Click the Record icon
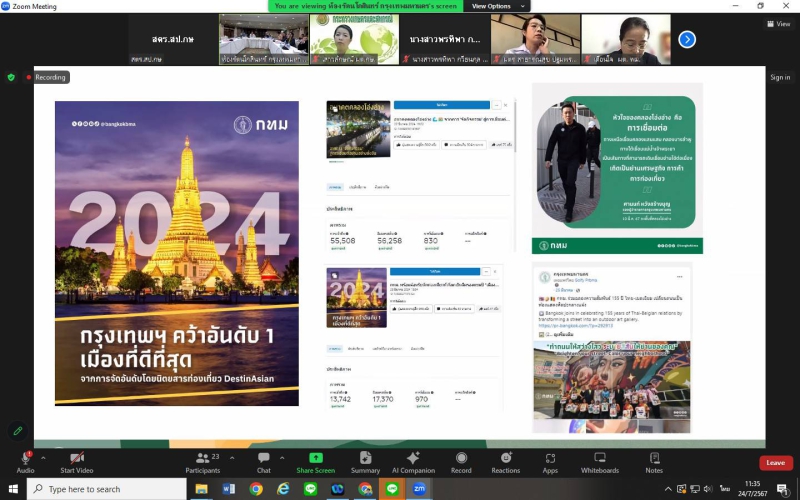The height and width of the screenshot is (500, 800). (x=461, y=459)
